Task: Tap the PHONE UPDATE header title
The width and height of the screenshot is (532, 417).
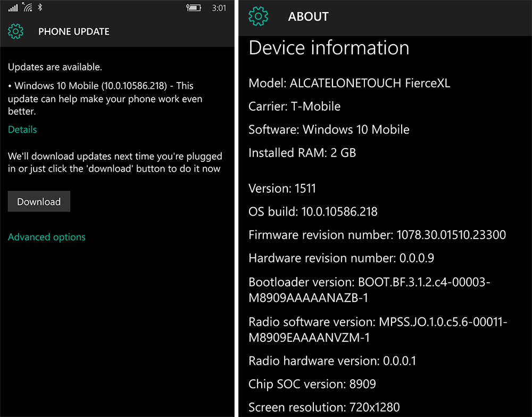Action: [74, 31]
